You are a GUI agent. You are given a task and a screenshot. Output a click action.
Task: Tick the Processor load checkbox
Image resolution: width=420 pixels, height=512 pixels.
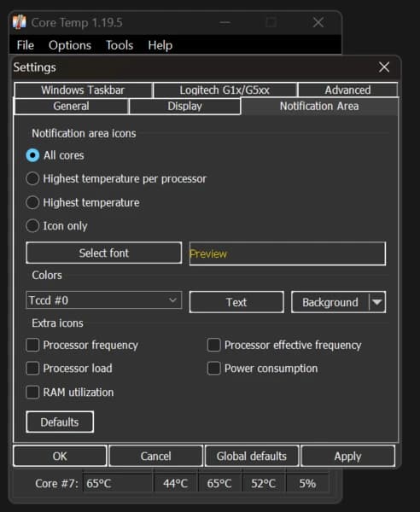point(32,369)
